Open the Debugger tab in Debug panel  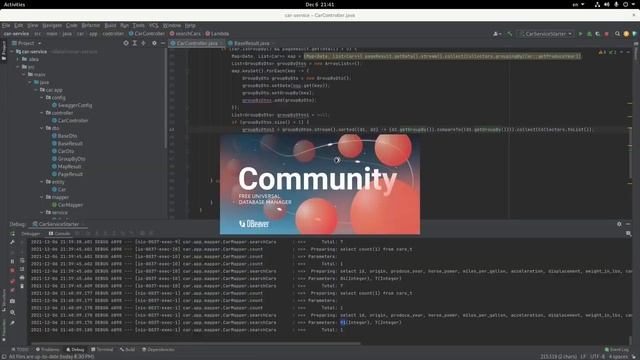pos(31,233)
